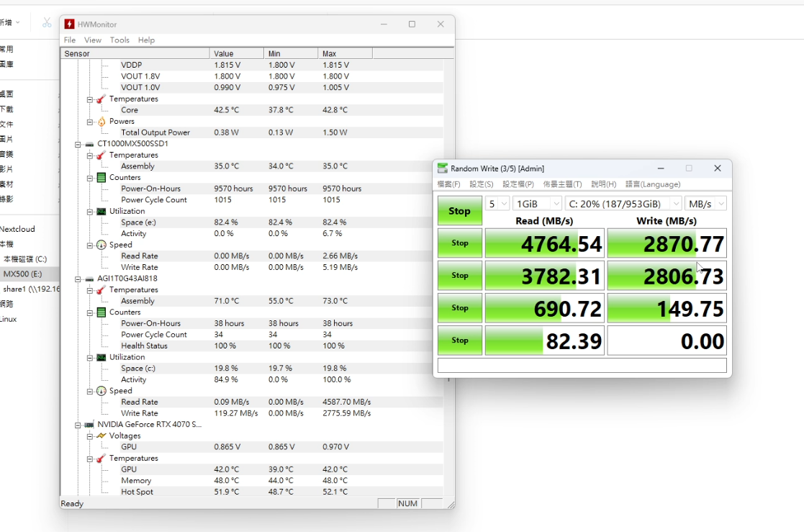804x532 pixels.
Task: Open the 語言(Language) menu
Action: (653, 184)
